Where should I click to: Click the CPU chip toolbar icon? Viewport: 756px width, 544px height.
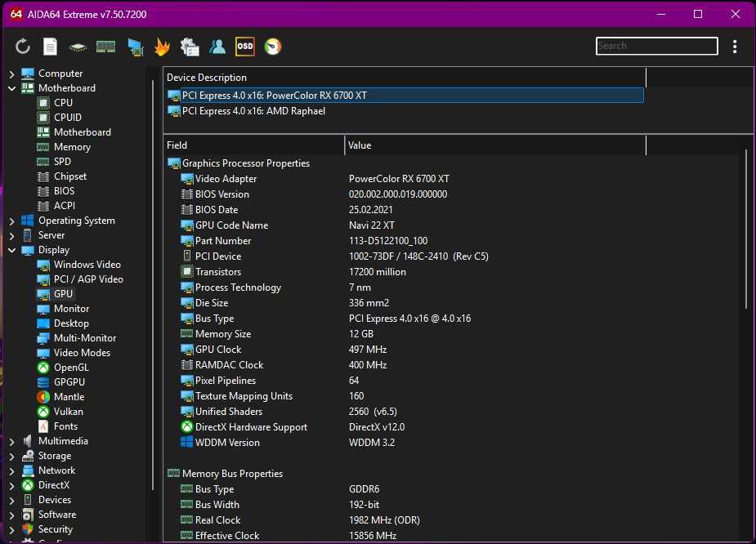click(78, 47)
